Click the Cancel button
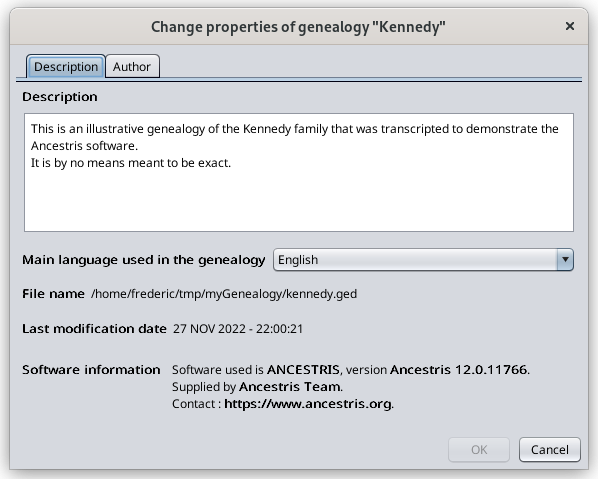The width and height of the screenshot is (598, 479). pos(550,450)
